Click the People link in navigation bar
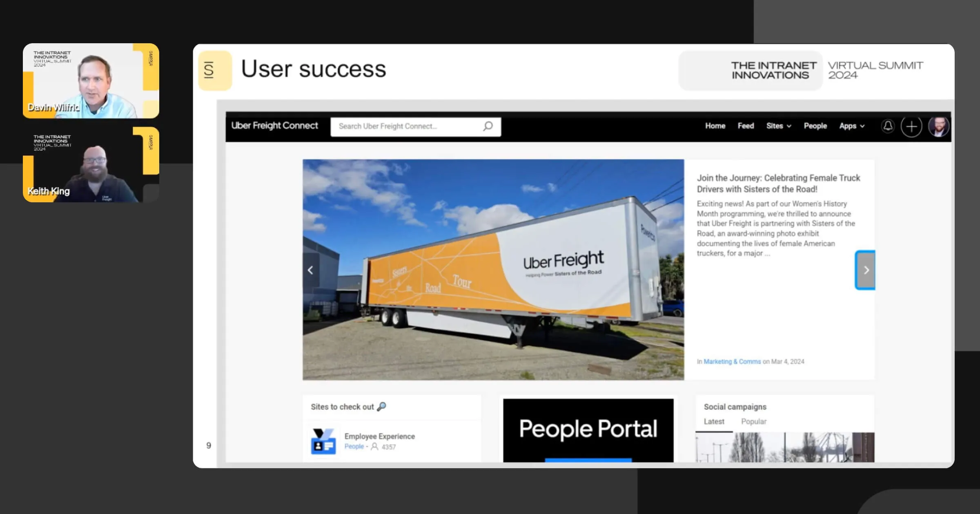 pos(815,126)
